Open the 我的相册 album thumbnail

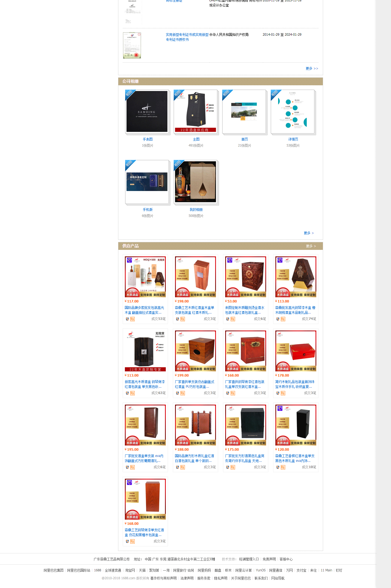click(195, 182)
